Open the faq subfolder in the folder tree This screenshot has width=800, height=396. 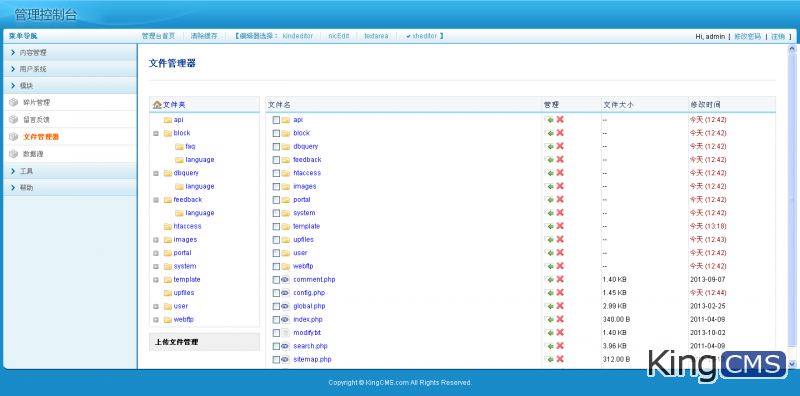coord(190,146)
